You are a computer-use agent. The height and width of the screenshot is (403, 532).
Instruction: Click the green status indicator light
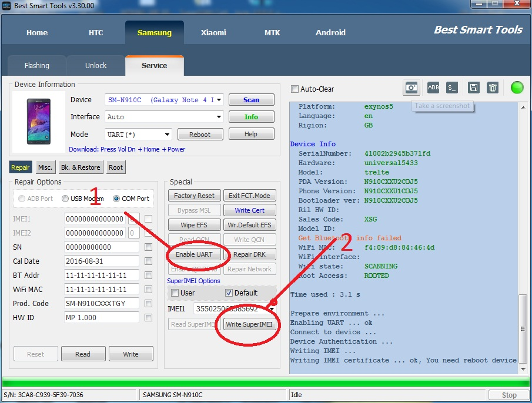point(517,88)
